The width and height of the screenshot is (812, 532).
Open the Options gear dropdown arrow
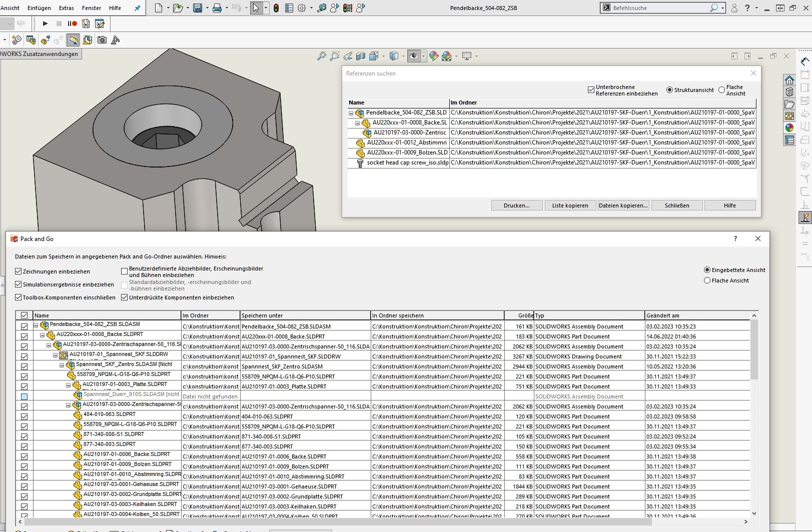tap(311, 8)
